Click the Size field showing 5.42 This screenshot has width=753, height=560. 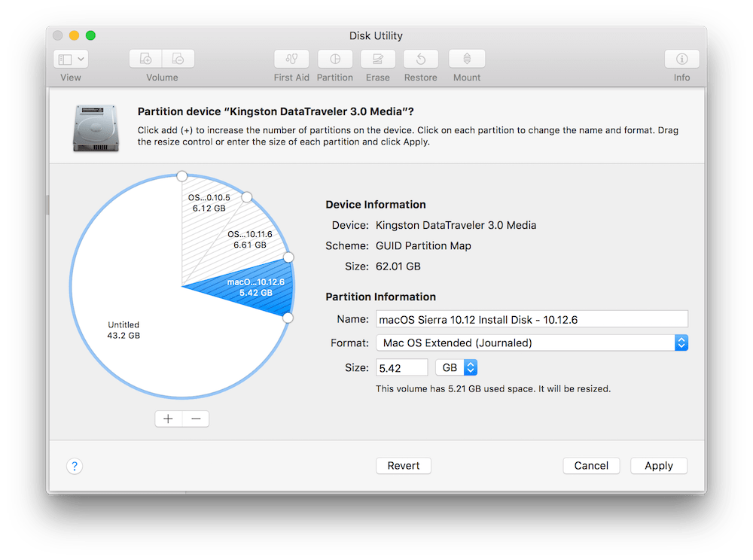(401, 368)
